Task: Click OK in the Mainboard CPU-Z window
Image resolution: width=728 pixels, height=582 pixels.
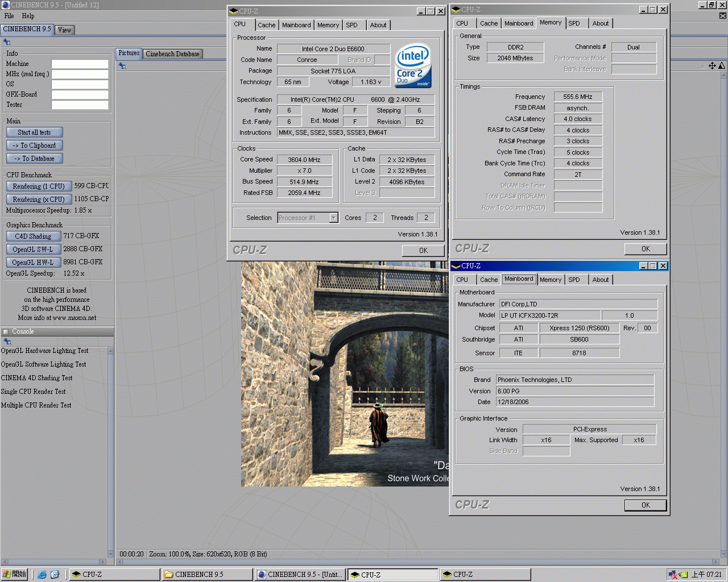Action: [x=646, y=505]
